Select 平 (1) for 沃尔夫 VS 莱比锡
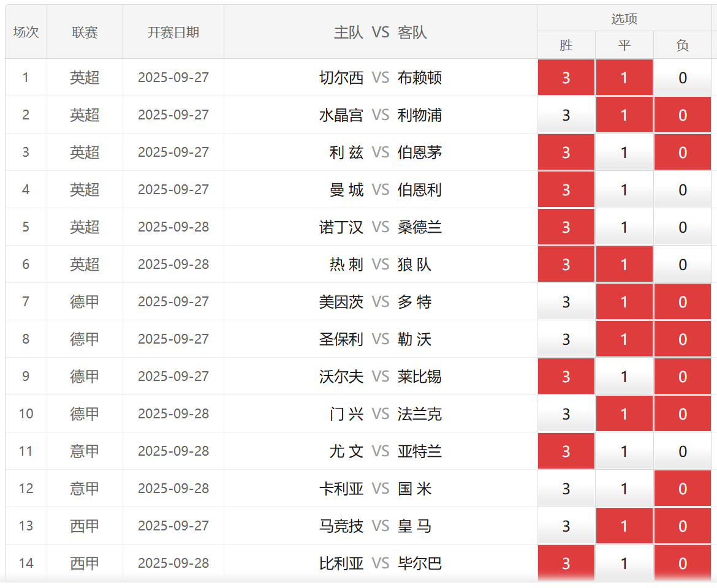The width and height of the screenshot is (717, 588). pos(624,377)
